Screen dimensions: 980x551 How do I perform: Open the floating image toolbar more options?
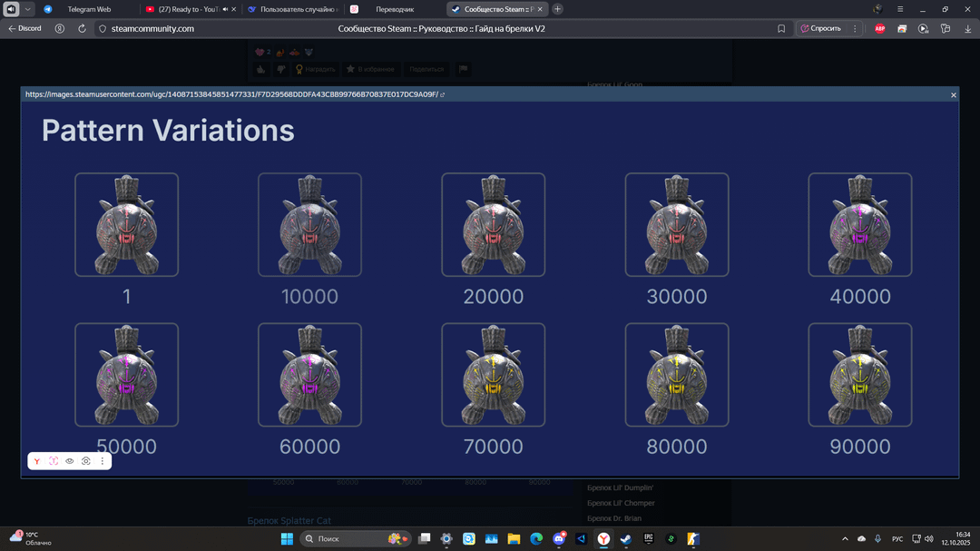[x=103, y=461]
